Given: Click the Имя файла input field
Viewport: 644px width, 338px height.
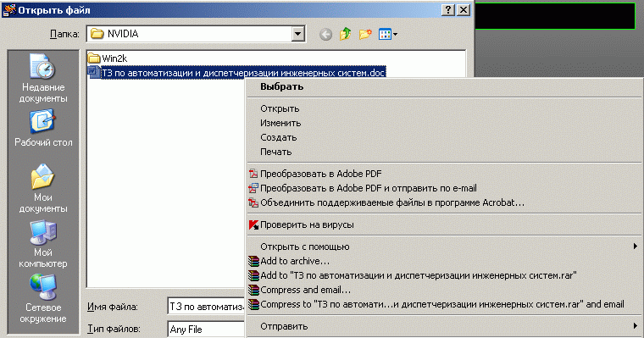Looking at the screenshot, I should click(x=206, y=307).
